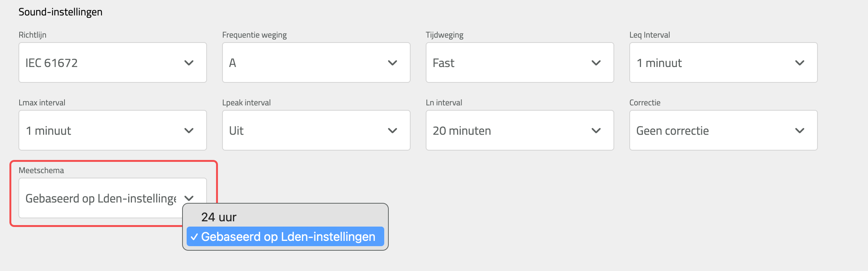Click the chevron in the Ln interval box
Image resolution: width=868 pixels, height=271 pixels.
coord(596,131)
